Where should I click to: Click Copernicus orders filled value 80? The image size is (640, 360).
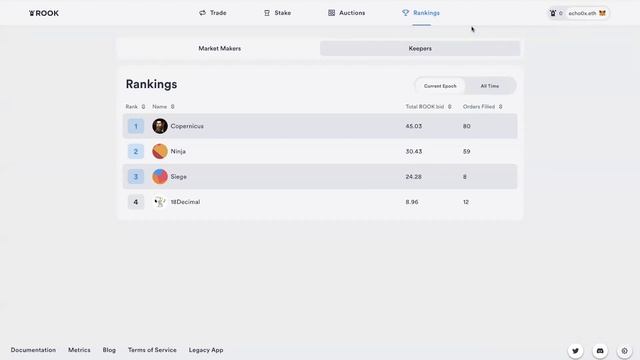[x=467, y=126]
